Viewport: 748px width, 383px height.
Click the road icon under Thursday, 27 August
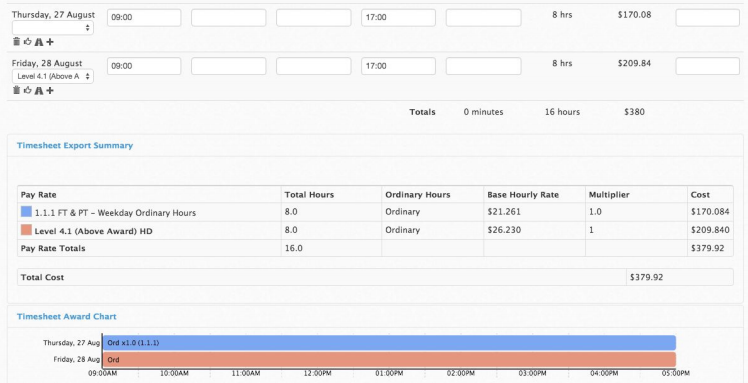click(x=39, y=42)
